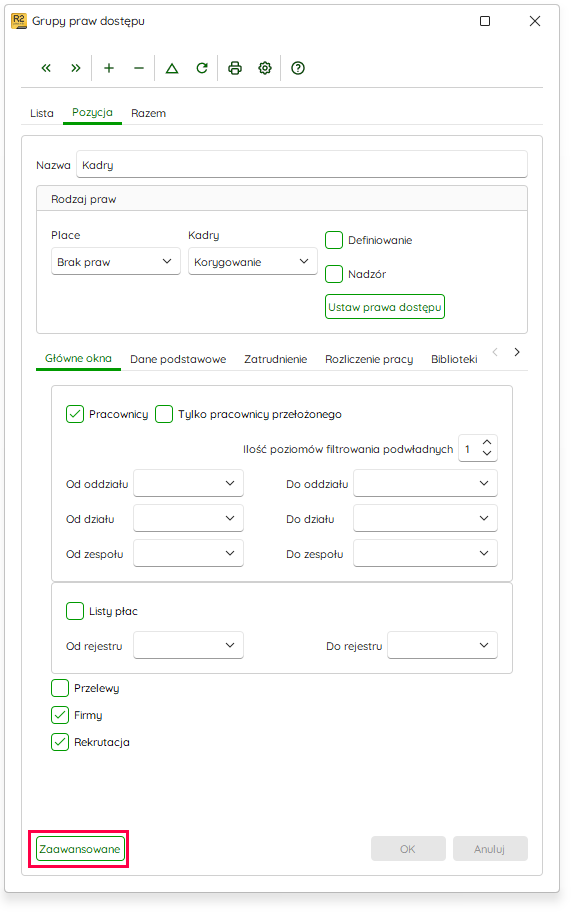Open the Rozliczenie pracy tab
Screen dimensions: 573x915
369,359
